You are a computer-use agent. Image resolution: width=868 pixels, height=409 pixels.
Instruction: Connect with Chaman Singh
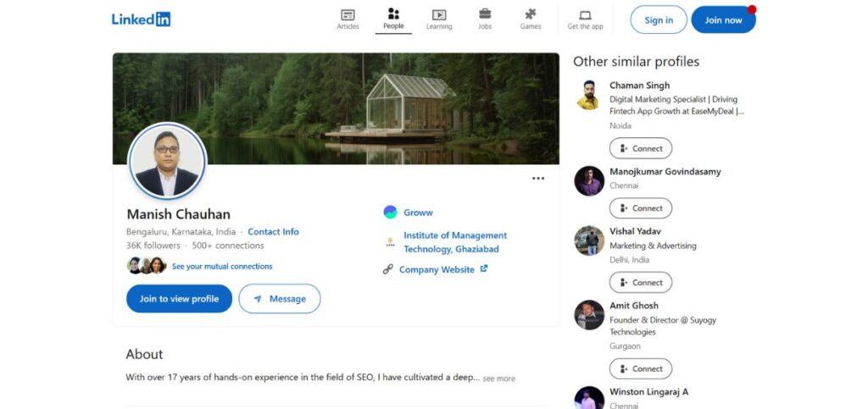pyautogui.click(x=640, y=148)
